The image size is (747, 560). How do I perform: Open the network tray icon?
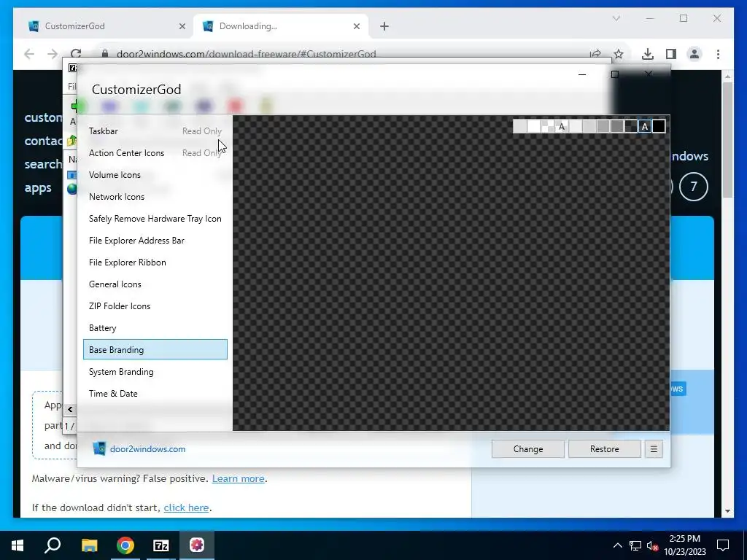pyautogui.click(x=635, y=545)
